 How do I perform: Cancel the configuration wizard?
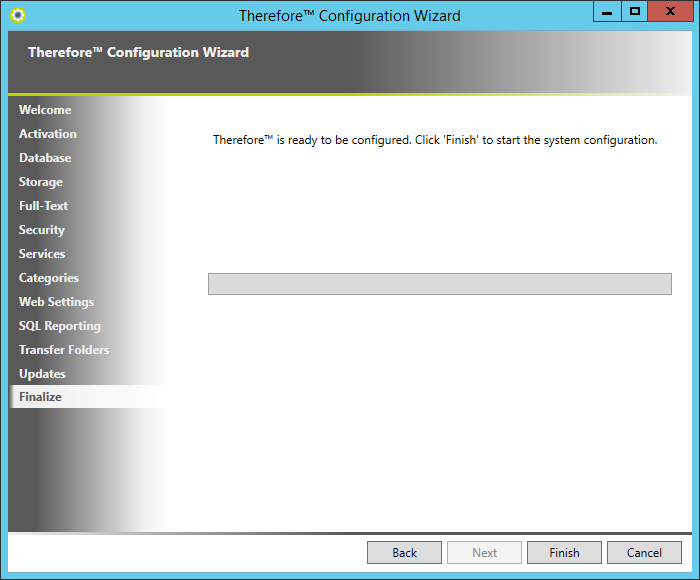point(644,553)
